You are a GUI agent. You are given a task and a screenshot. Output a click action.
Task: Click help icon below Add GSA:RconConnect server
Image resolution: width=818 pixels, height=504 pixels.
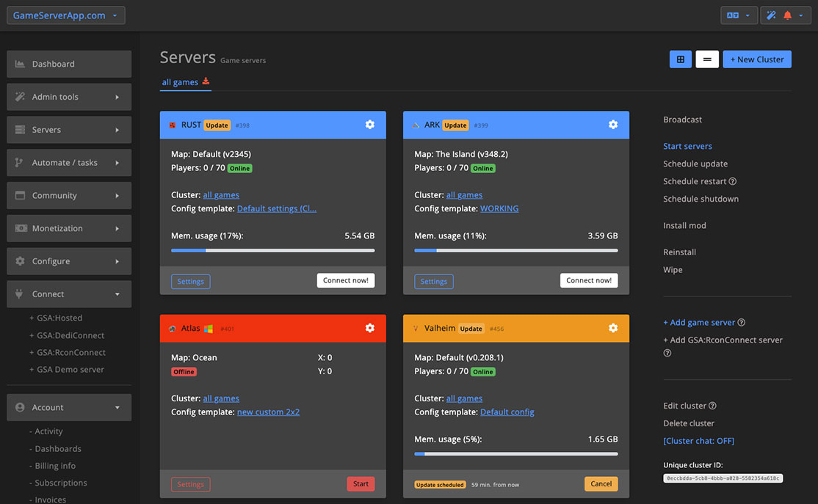[x=667, y=353]
